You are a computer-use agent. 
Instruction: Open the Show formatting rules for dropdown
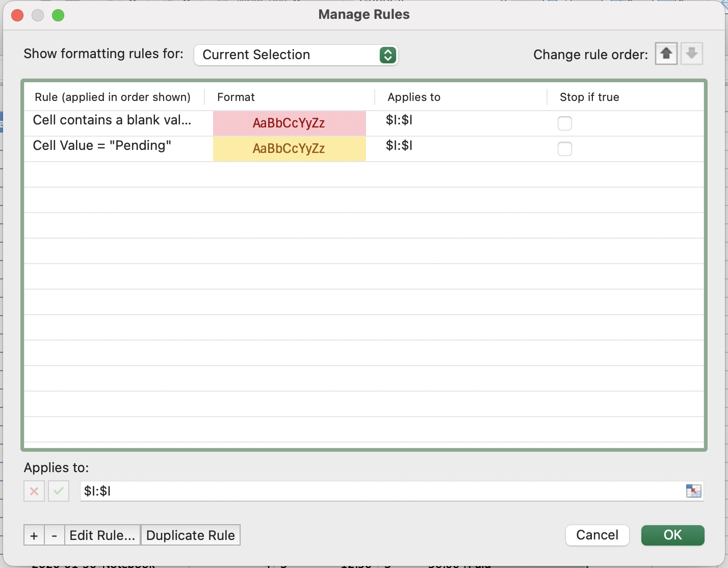pos(296,55)
